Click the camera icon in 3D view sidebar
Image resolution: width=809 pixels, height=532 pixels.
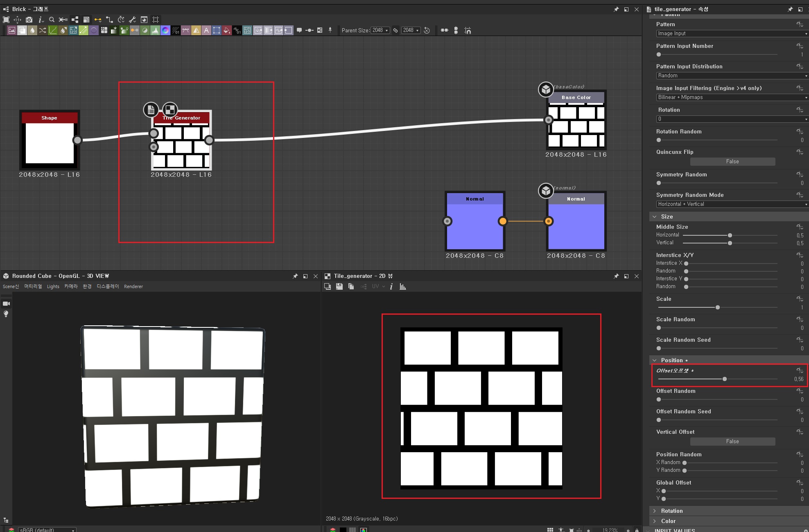6,304
